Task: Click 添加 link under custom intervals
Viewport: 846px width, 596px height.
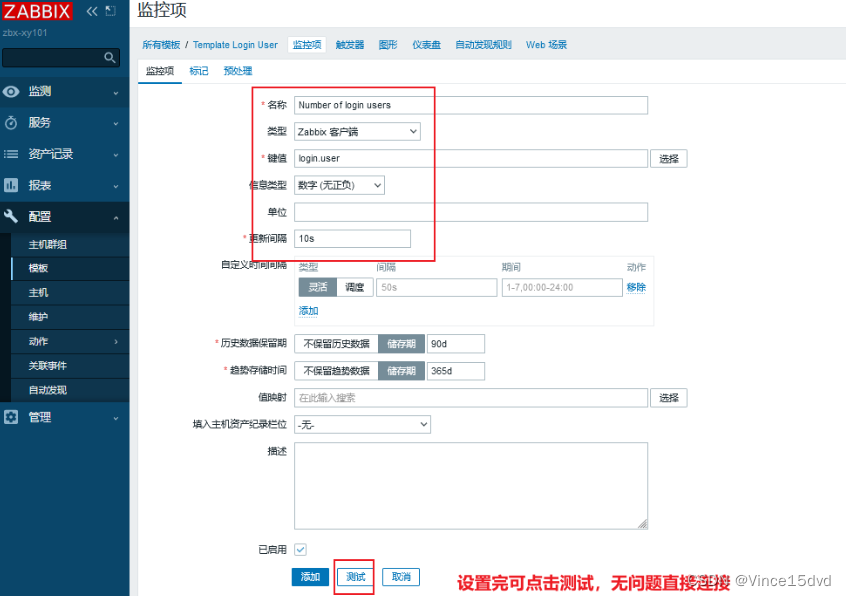Action: pyautogui.click(x=308, y=311)
